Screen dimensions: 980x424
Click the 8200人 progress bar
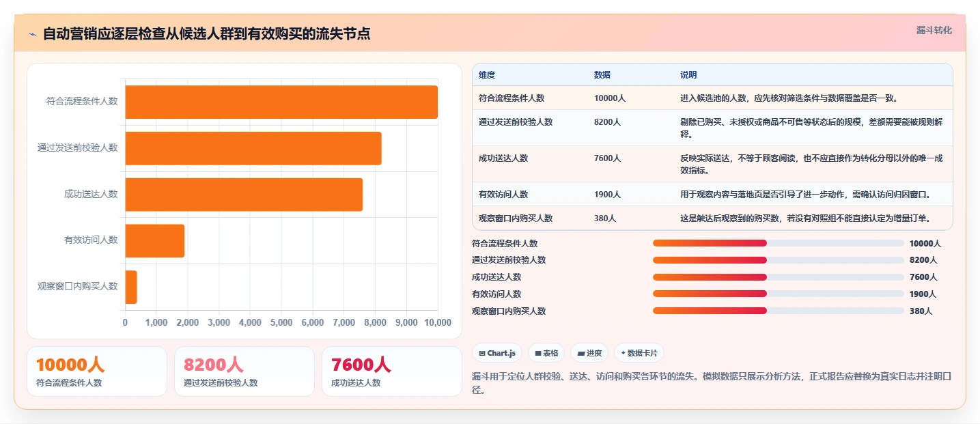click(779, 260)
